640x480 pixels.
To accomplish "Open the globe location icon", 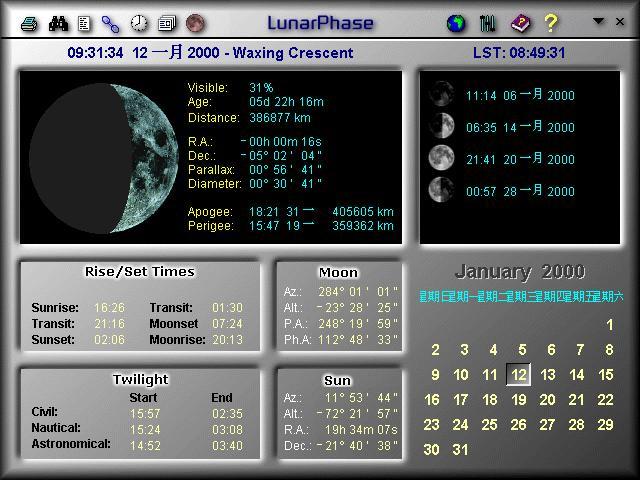I will [x=456, y=23].
